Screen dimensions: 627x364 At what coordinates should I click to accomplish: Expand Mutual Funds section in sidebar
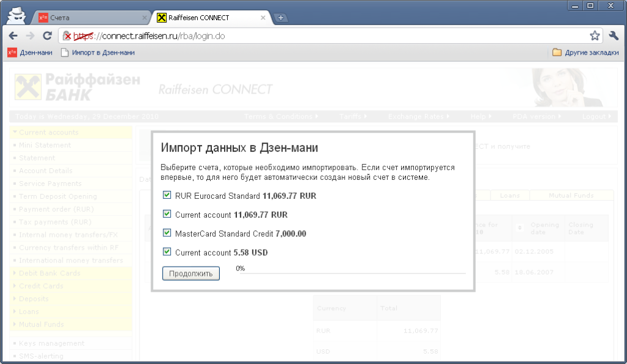15,324
